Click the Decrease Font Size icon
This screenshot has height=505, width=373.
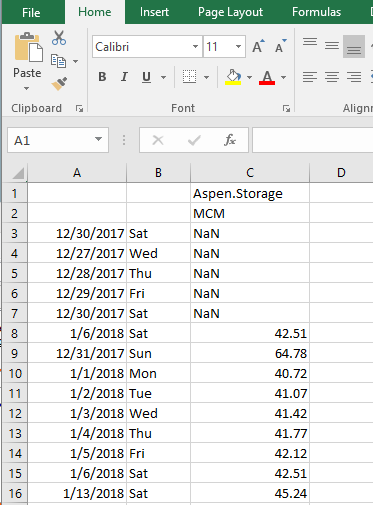[x=281, y=47]
